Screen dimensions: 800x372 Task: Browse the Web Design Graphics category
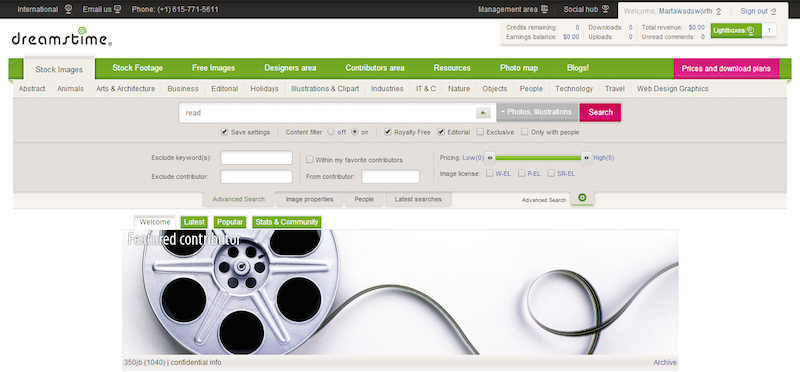[672, 88]
